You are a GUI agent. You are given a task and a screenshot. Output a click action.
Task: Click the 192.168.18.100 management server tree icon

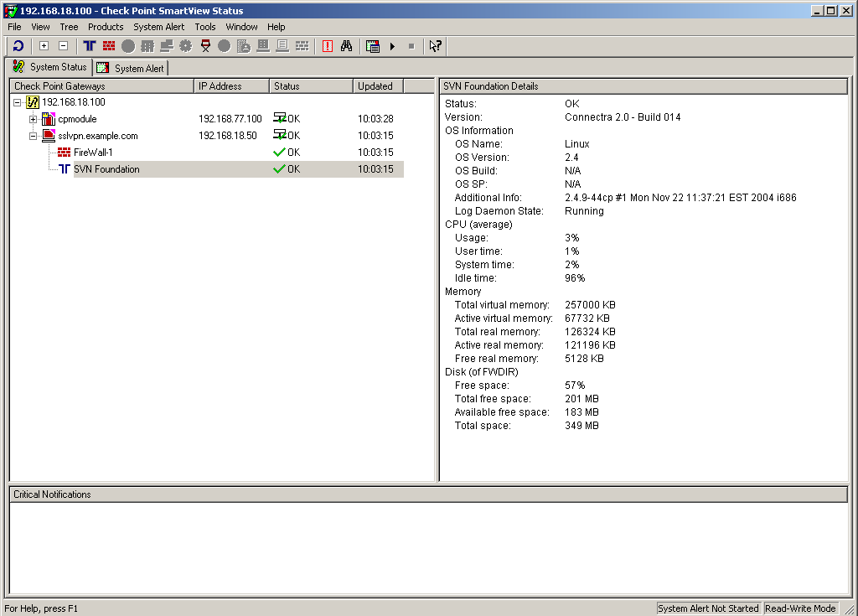click(x=33, y=102)
